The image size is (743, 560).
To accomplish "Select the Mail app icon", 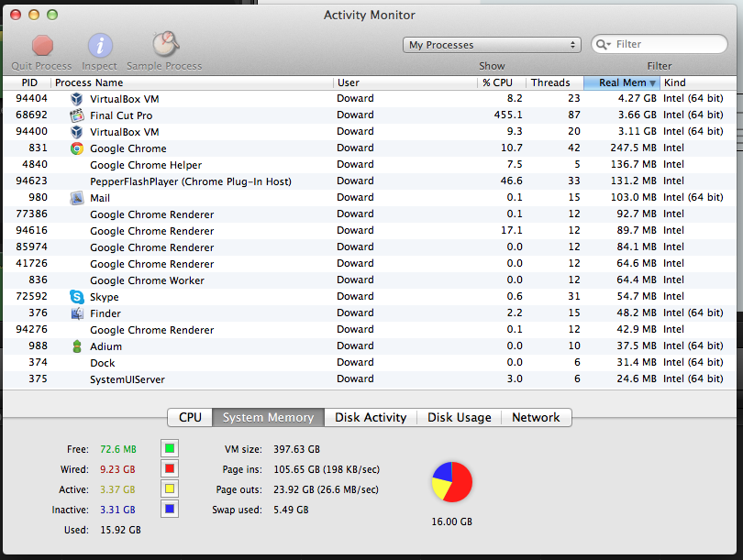I will coord(76,198).
